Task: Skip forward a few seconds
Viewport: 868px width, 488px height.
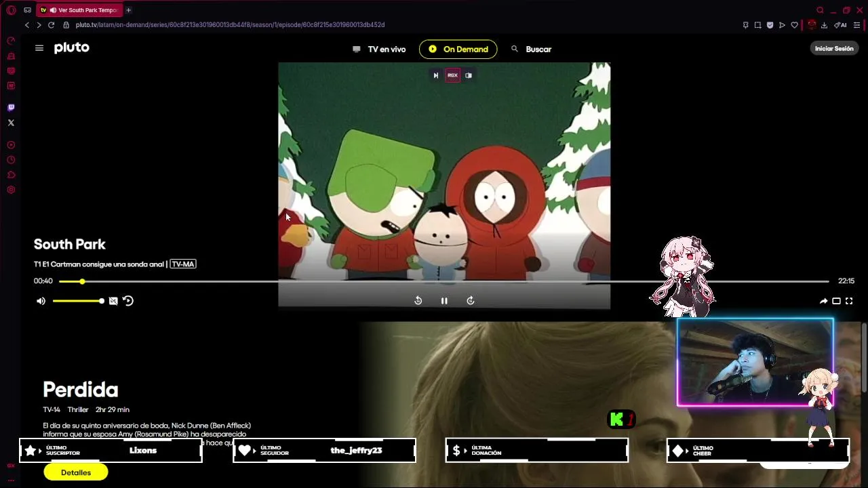Action: (471, 301)
